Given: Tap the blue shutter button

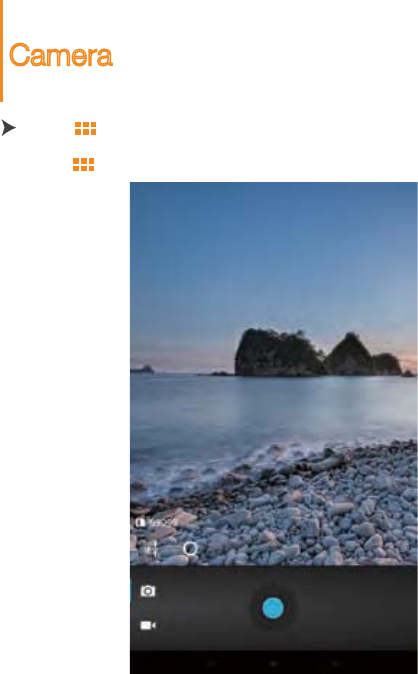Looking at the screenshot, I should (x=273, y=608).
